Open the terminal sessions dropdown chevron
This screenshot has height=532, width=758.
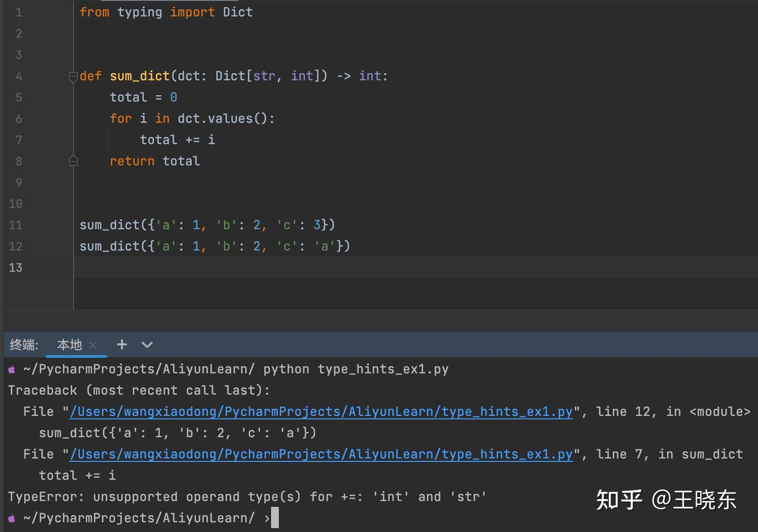click(x=146, y=345)
